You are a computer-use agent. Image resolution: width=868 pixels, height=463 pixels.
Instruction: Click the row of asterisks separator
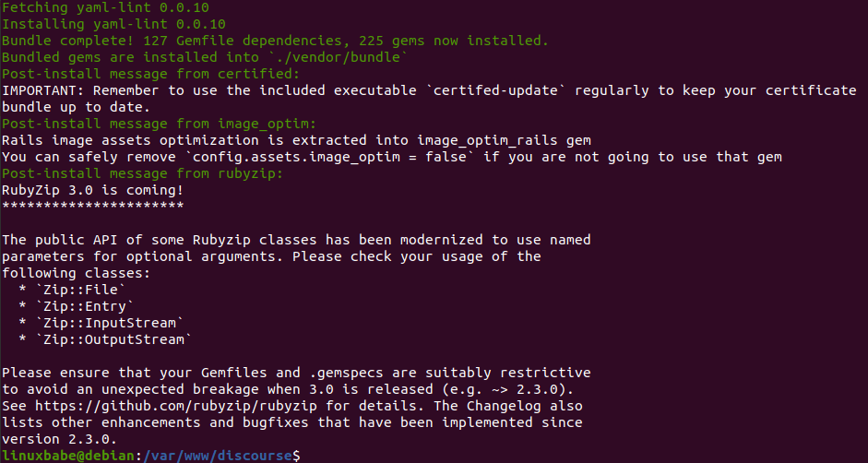pos(92,207)
